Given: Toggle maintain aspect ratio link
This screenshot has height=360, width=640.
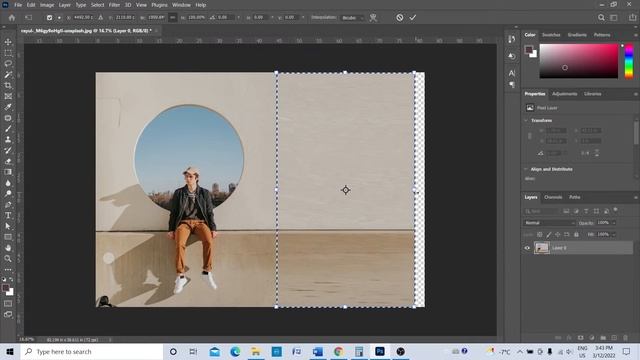Looking at the screenshot, I should [x=173, y=18].
